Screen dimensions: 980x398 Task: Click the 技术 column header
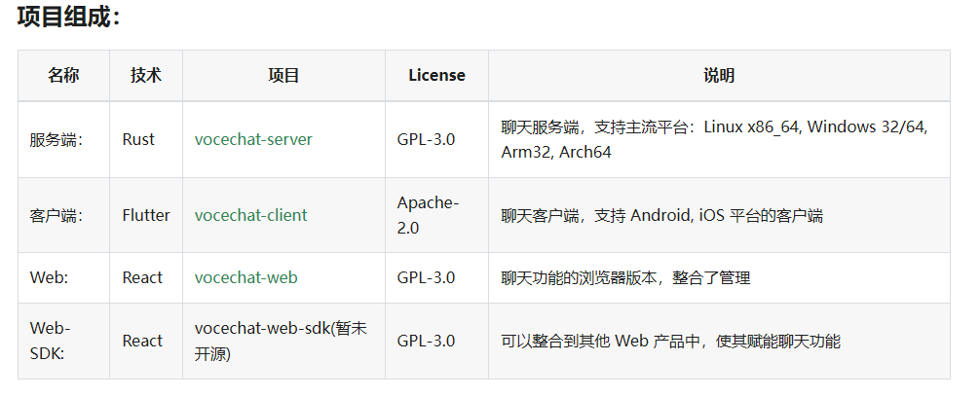tap(146, 76)
